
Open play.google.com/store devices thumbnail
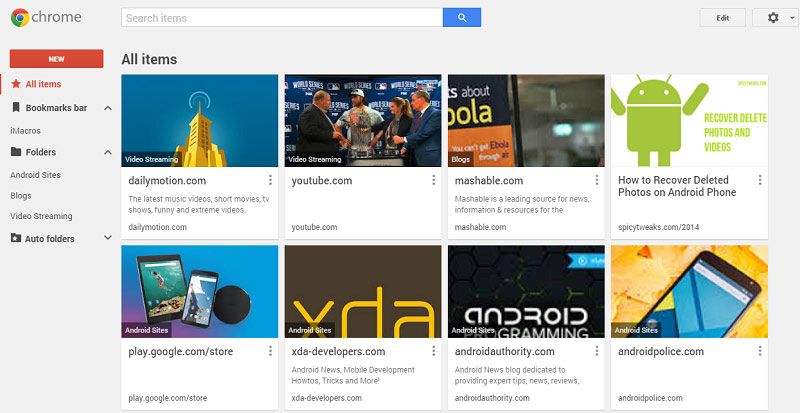click(x=199, y=291)
